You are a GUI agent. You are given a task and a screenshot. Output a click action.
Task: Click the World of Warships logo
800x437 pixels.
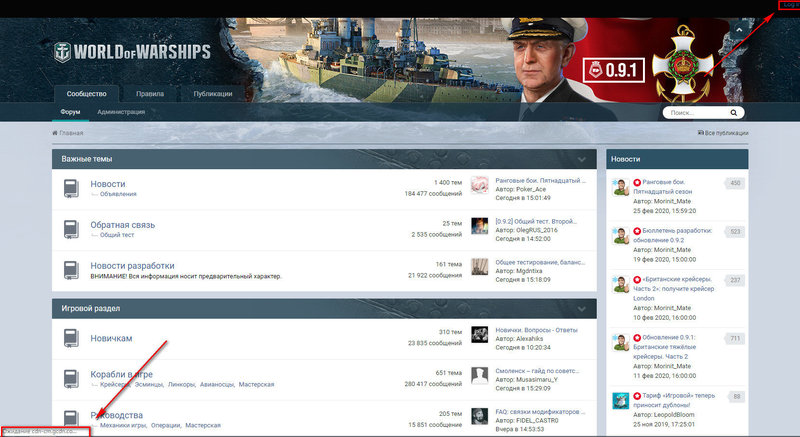click(x=132, y=52)
